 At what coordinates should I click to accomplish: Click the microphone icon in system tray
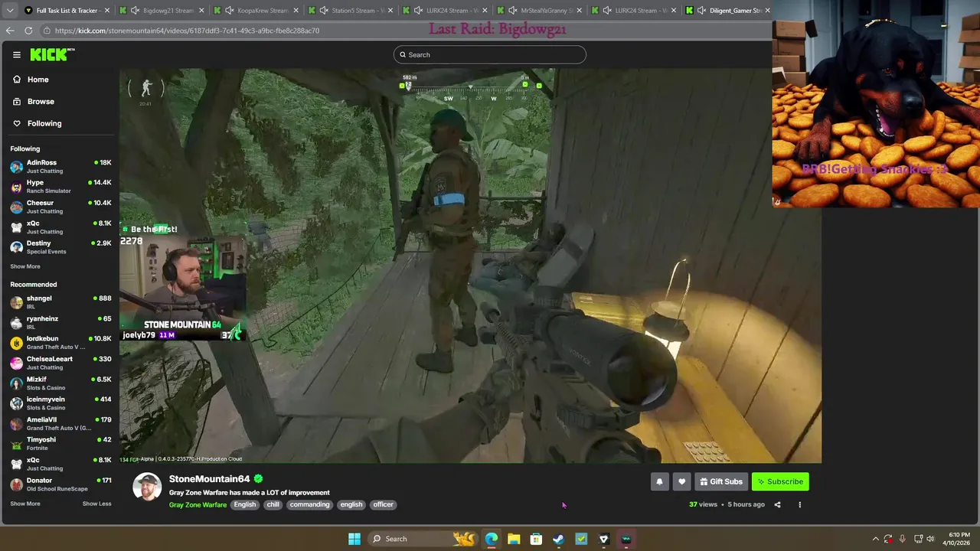(x=903, y=539)
